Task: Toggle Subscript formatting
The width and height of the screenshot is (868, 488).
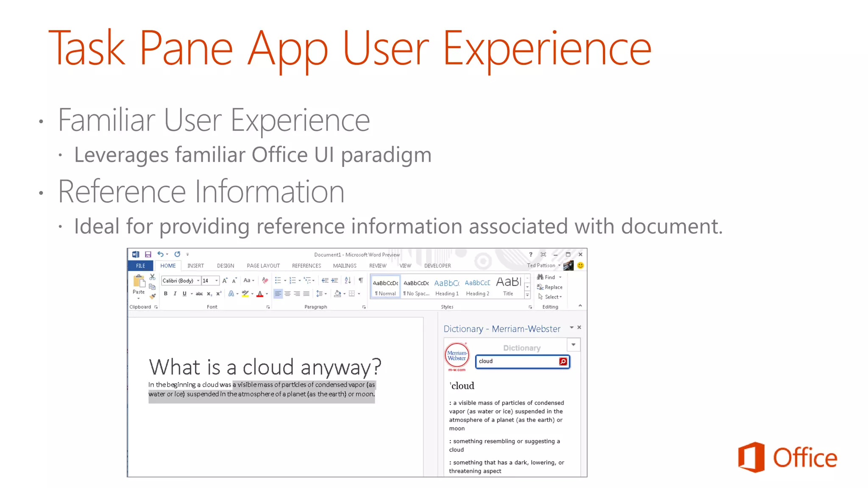Action: click(209, 294)
